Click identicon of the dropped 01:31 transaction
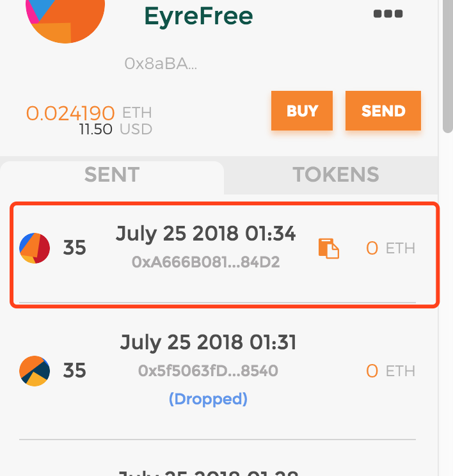This screenshot has height=476, width=453. point(35,371)
